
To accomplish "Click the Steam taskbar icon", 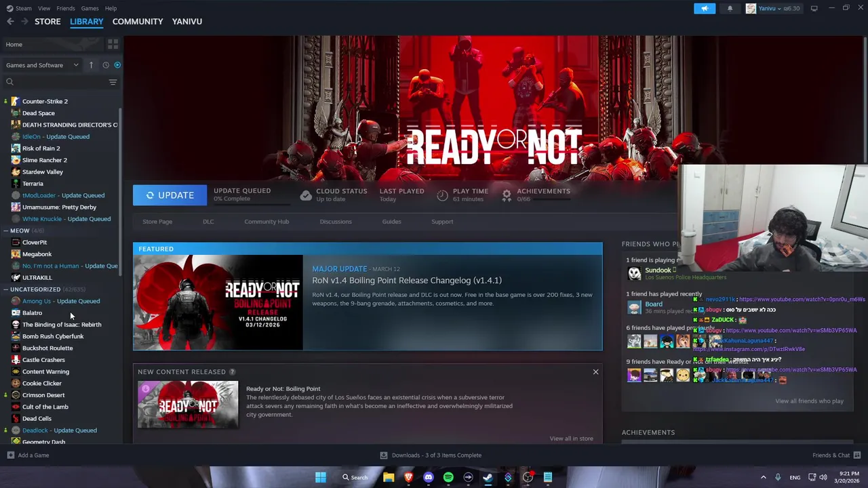I will click(x=488, y=477).
